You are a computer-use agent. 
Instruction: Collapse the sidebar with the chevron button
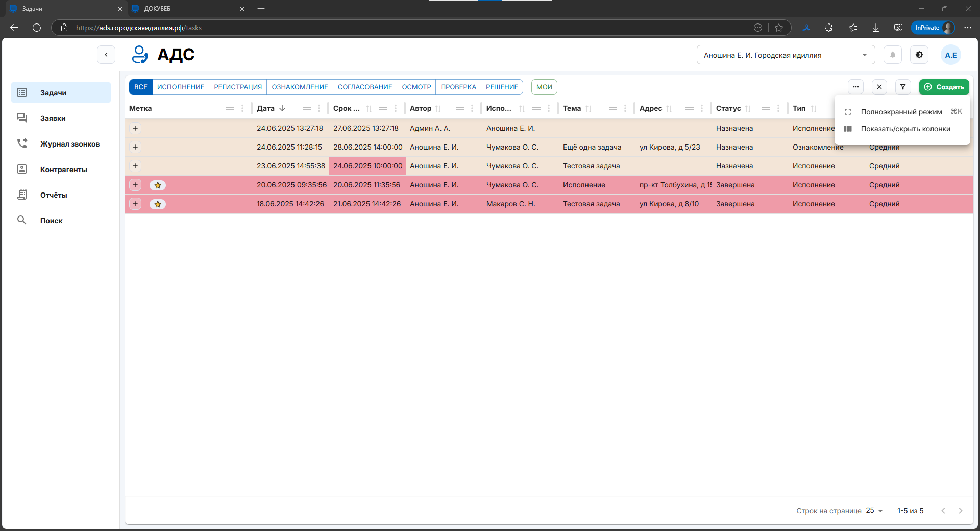pyautogui.click(x=106, y=55)
